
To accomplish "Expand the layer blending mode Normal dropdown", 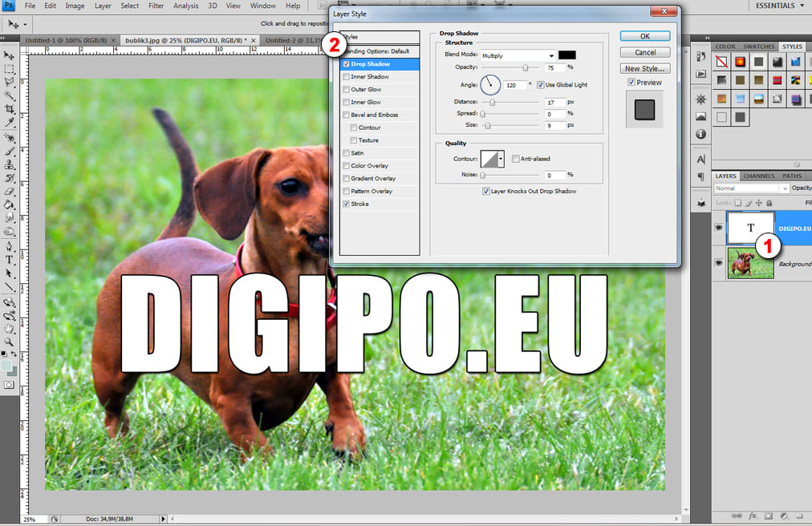I will (x=751, y=188).
